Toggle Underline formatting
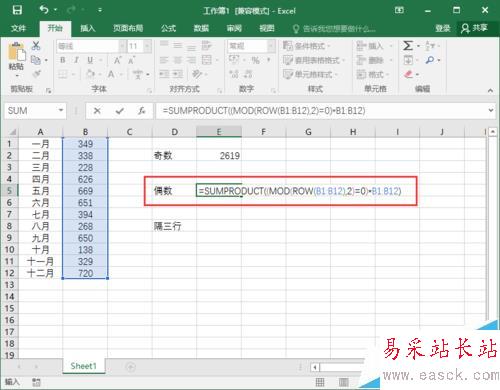Viewport: 500px width, 390px height. point(90,60)
